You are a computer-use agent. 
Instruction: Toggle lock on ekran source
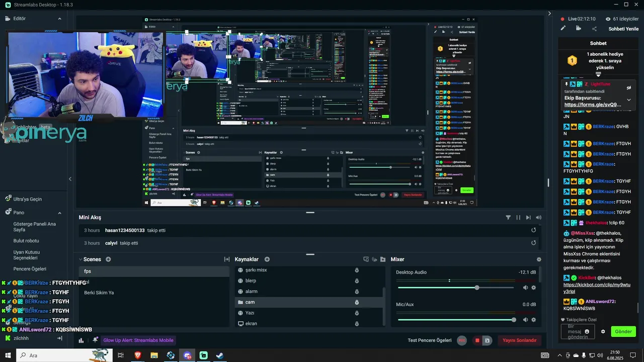pyautogui.click(x=357, y=323)
